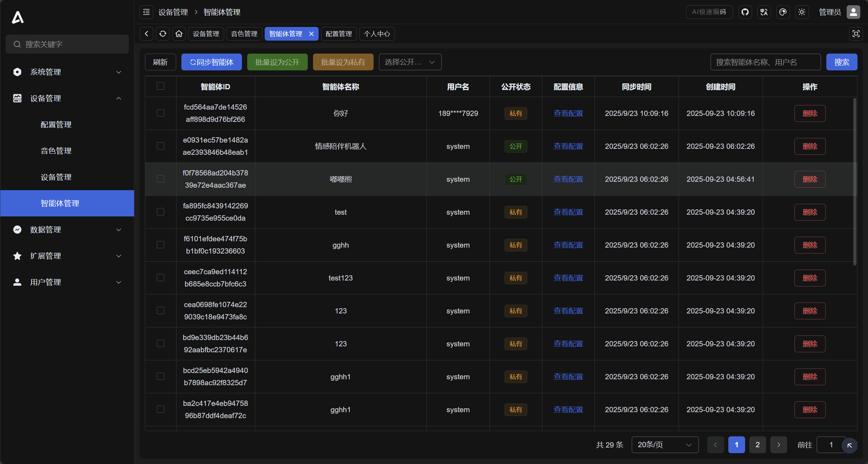Click the table vertical scrollbar

pyautogui.click(x=855, y=182)
